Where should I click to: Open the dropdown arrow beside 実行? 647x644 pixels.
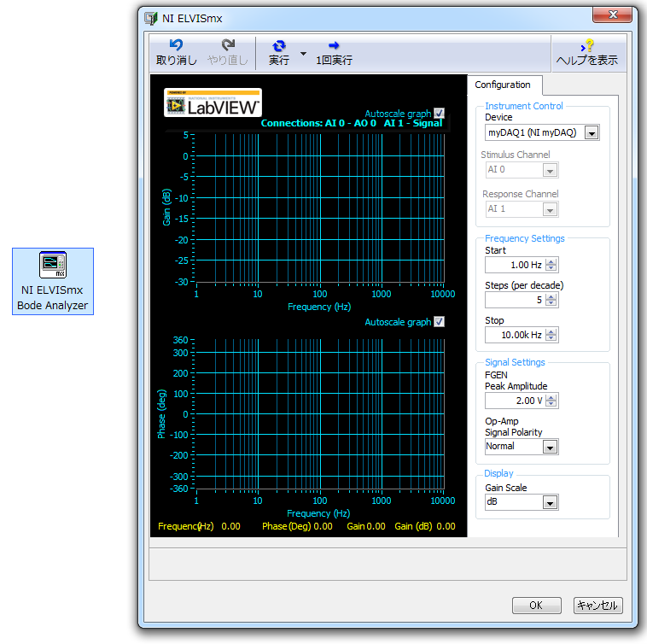click(303, 54)
